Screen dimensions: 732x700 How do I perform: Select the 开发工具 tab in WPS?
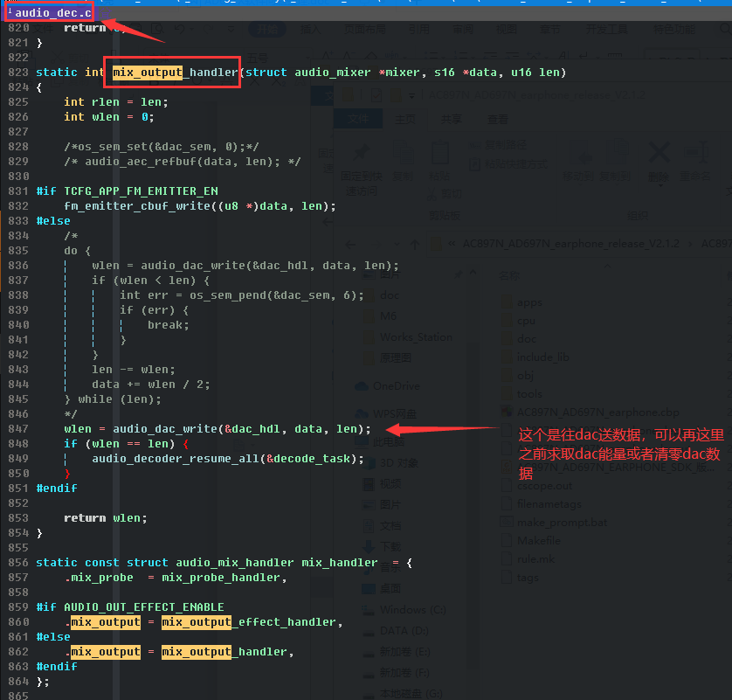(606, 30)
